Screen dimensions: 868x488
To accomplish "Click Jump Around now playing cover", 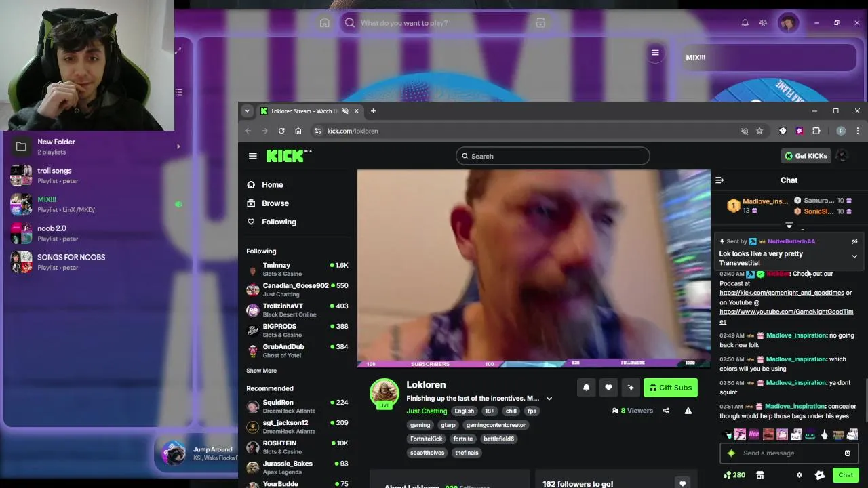I will pyautogui.click(x=174, y=454).
